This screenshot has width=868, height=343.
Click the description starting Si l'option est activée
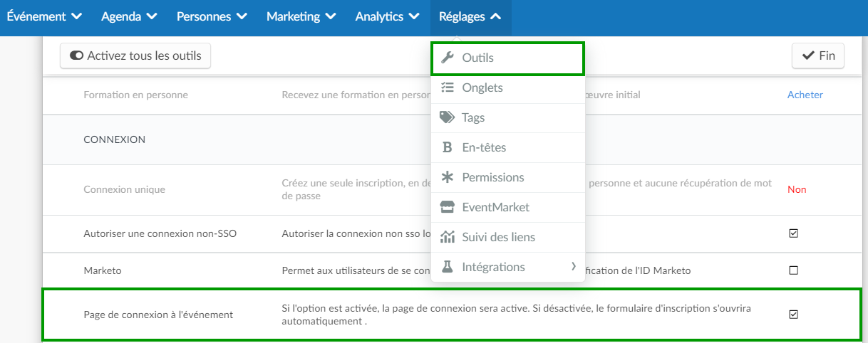point(517,315)
